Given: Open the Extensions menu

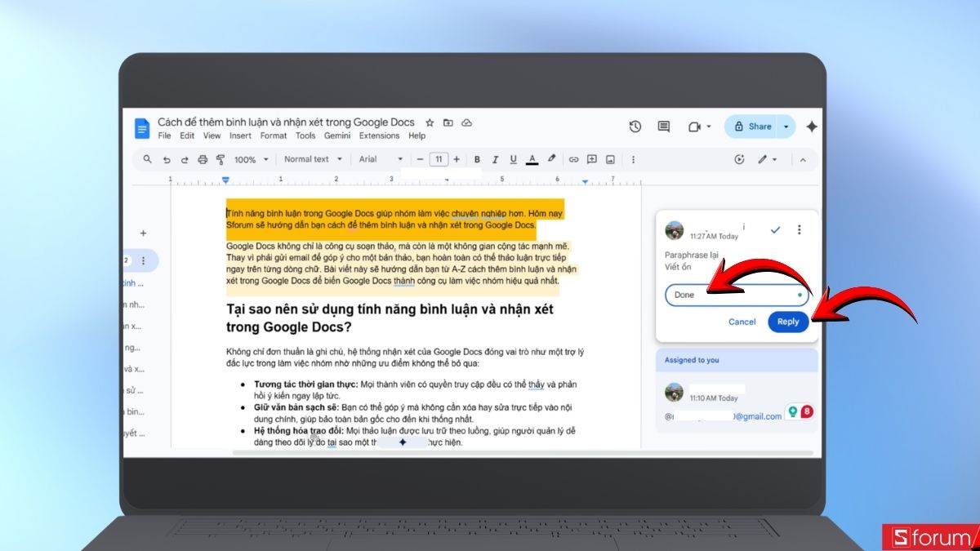Looking at the screenshot, I should (379, 136).
